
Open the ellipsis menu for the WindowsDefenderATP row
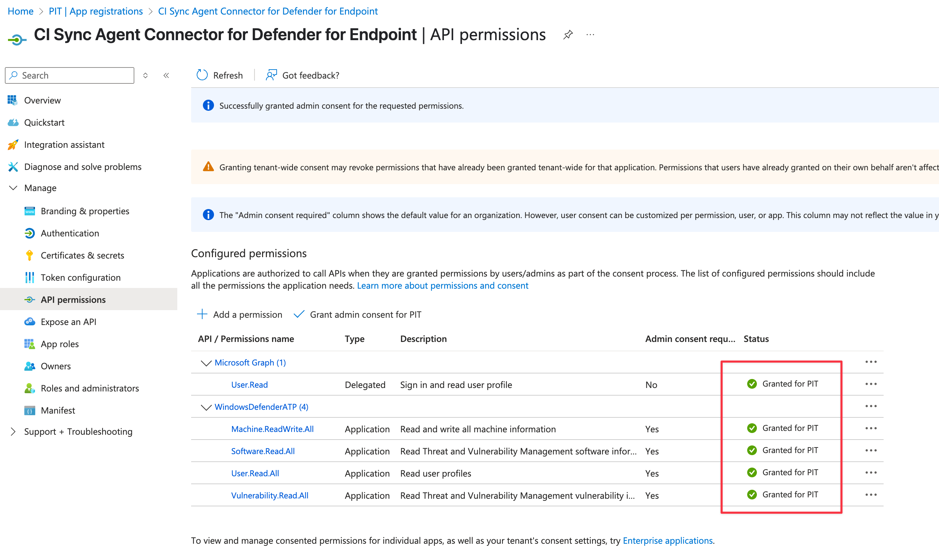871,406
